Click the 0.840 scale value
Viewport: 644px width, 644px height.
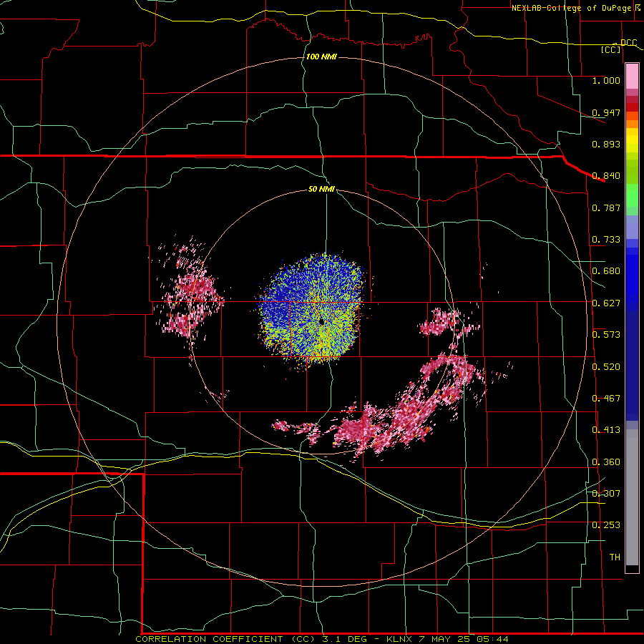(606, 176)
